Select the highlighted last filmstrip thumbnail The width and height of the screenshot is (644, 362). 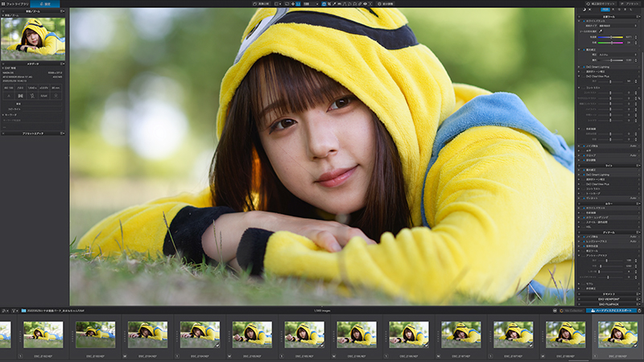tap(617, 335)
